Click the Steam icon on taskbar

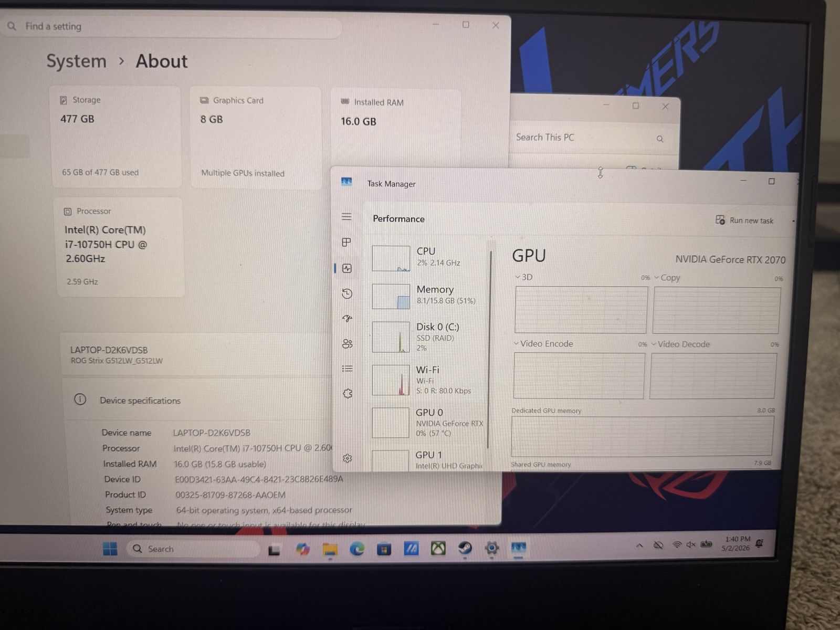pyautogui.click(x=465, y=549)
